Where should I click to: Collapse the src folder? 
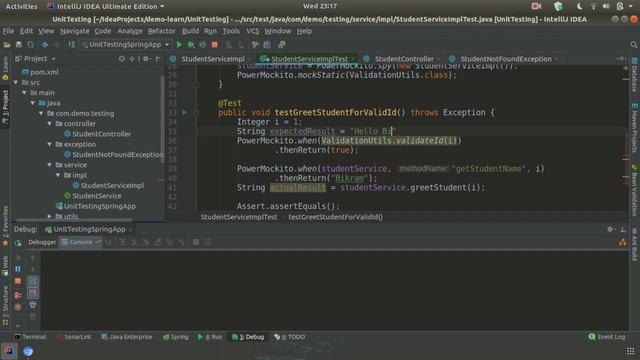16,82
